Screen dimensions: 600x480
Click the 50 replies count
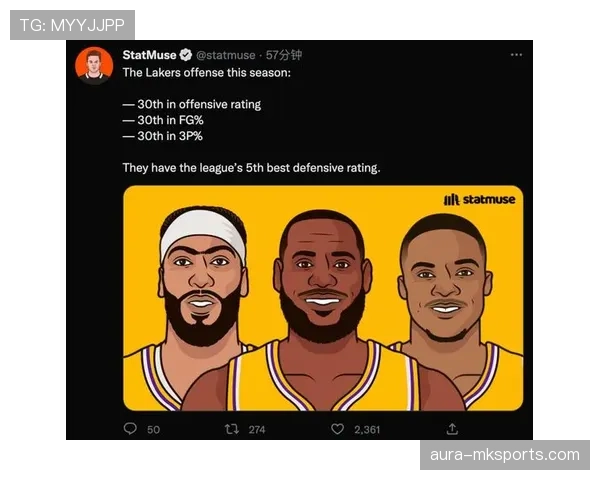point(153,429)
